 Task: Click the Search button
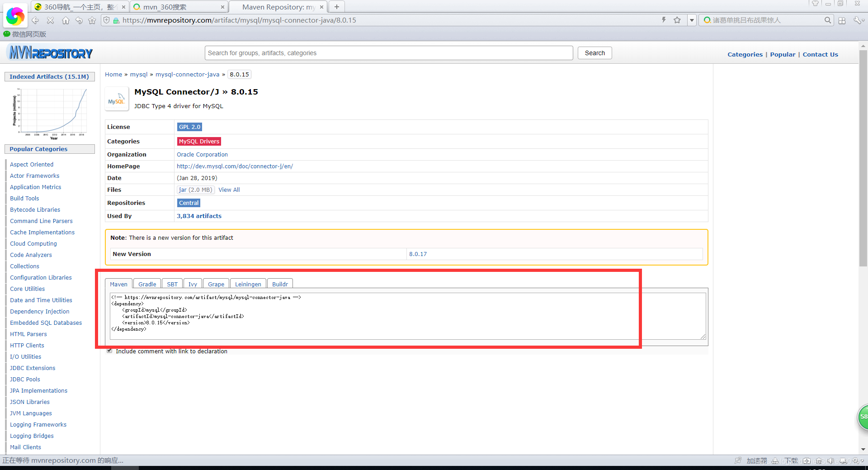pyautogui.click(x=594, y=53)
